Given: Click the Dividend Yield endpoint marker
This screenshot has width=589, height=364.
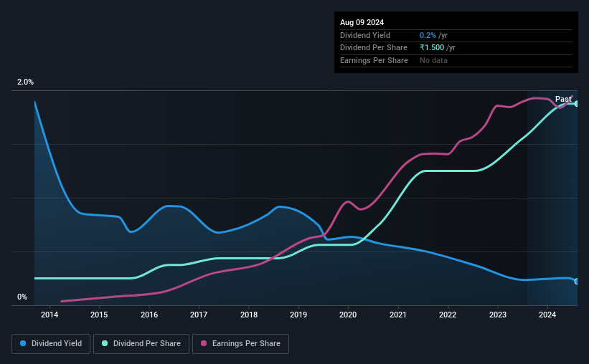Looking at the screenshot, I should coord(577,282).
